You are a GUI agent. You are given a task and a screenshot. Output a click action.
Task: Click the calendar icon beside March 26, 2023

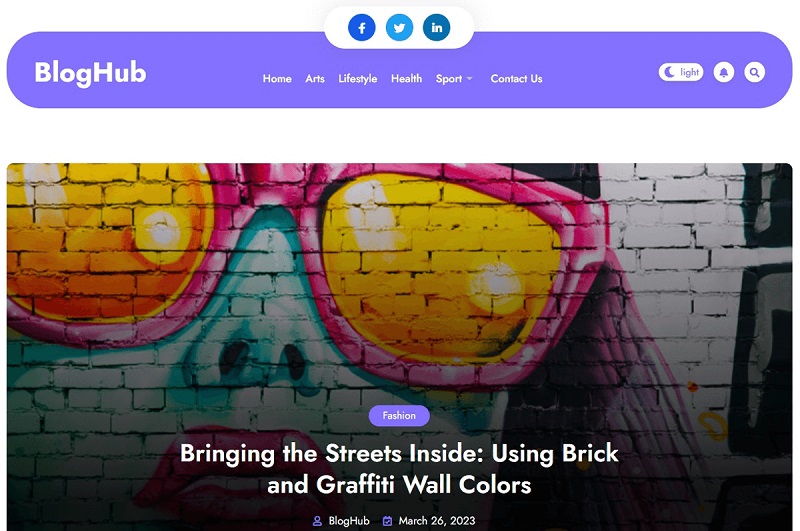coord(387,521)
